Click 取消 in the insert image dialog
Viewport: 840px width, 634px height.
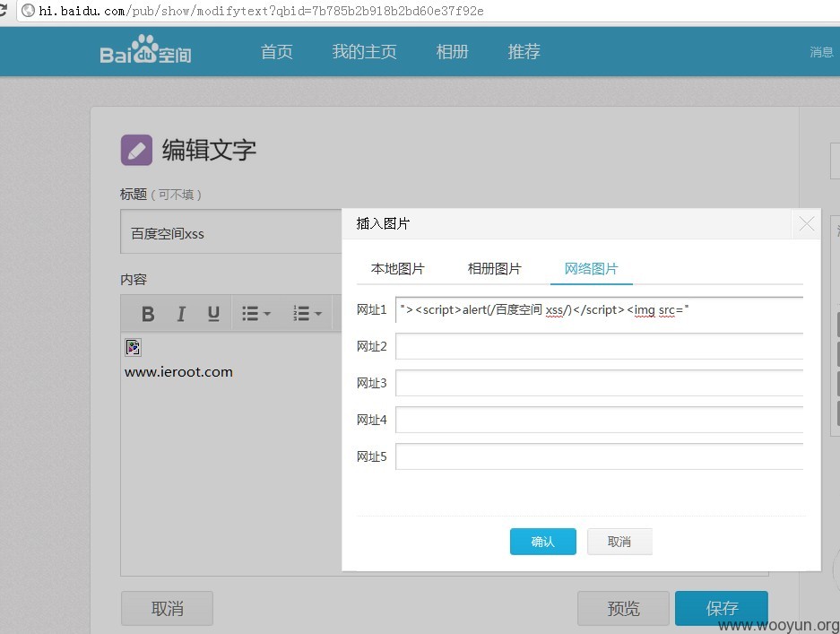(x=619, y=542)
